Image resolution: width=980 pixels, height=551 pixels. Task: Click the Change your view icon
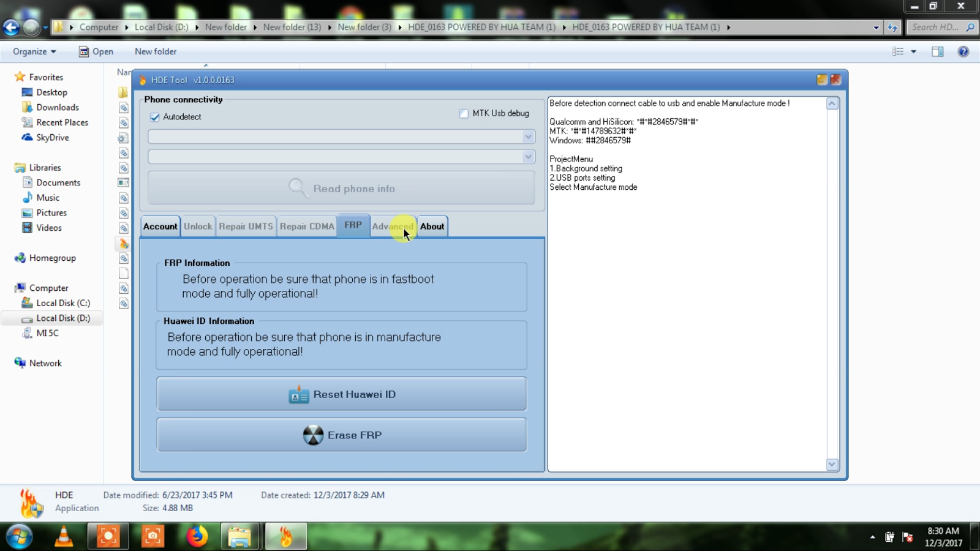click(898, 51)
